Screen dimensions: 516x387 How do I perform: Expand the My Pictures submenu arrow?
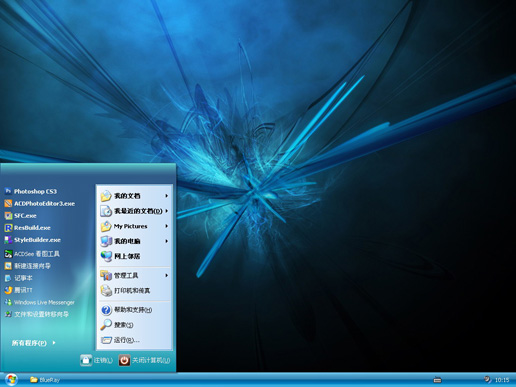[166, 226]
